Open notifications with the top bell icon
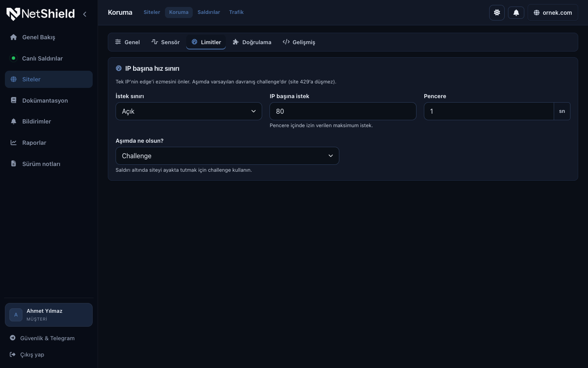The image size is (588, 368). click(516, 13)
